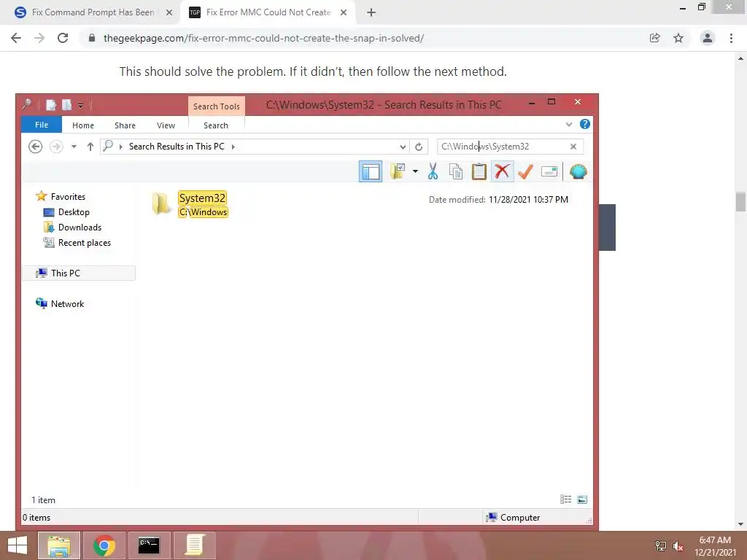Viewport: 747px width, 560px height.
Task: Click the Explorer Forward arrow button
Action: [x=56, y=147]
